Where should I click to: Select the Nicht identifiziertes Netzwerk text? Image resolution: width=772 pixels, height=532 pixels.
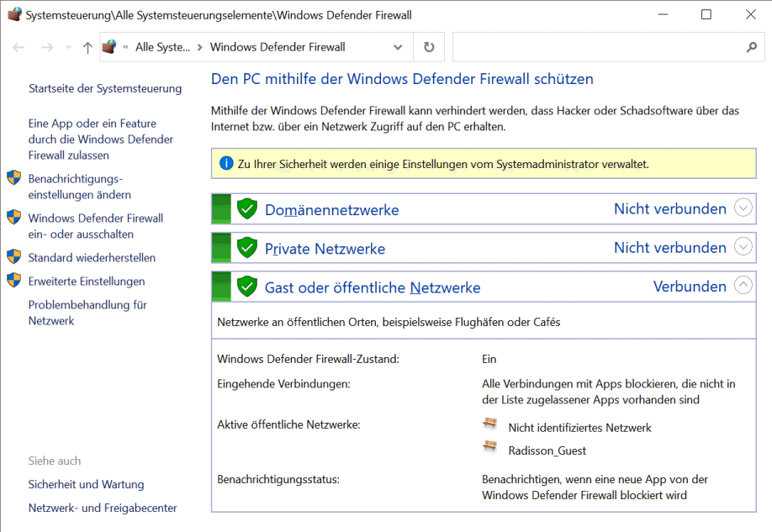[x=580, y=428]
